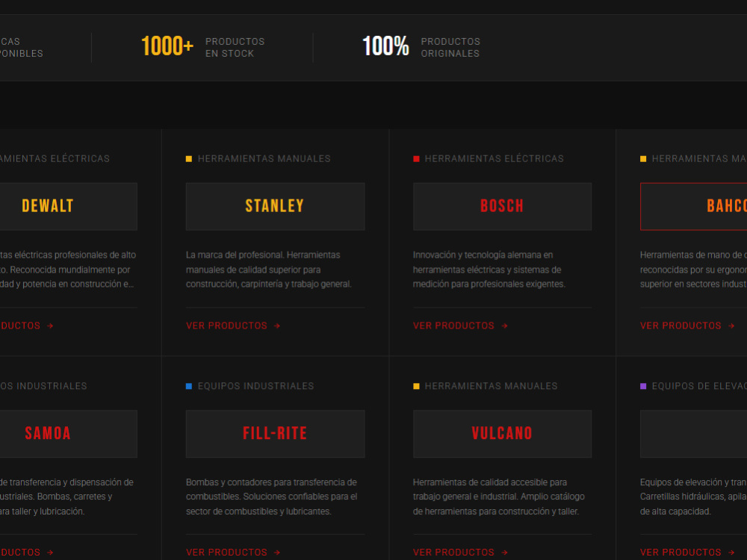Click arrow icon next to Bosch's VER PRODUCTOS
The image size is (747, 560).
[504, 326]
